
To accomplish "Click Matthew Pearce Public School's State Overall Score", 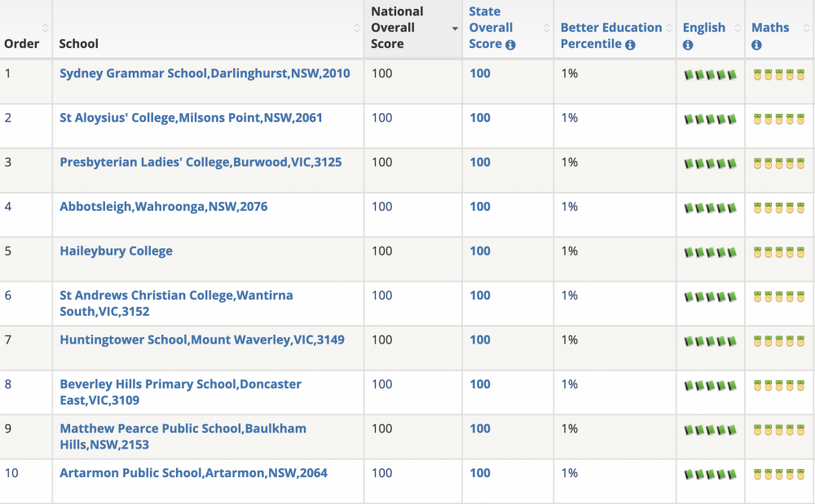I will click(480, 428).
